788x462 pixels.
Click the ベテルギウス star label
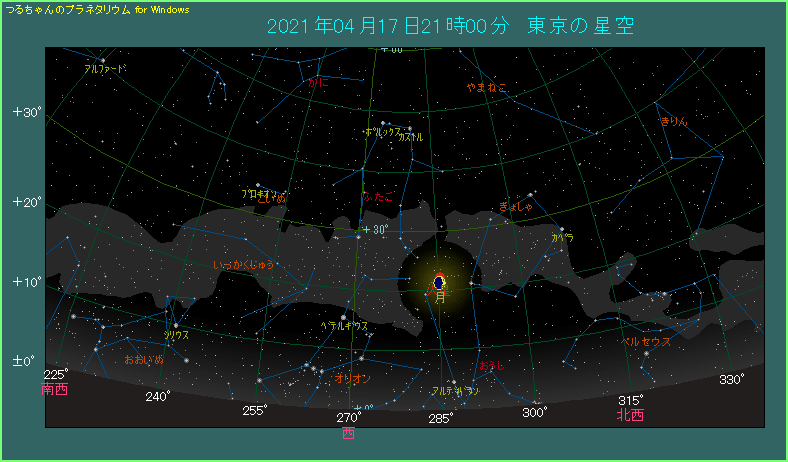click(344, 326)
